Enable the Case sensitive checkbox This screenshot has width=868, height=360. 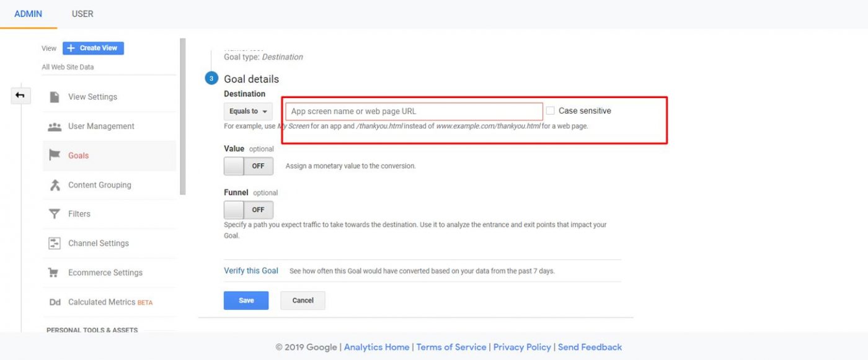550,110
